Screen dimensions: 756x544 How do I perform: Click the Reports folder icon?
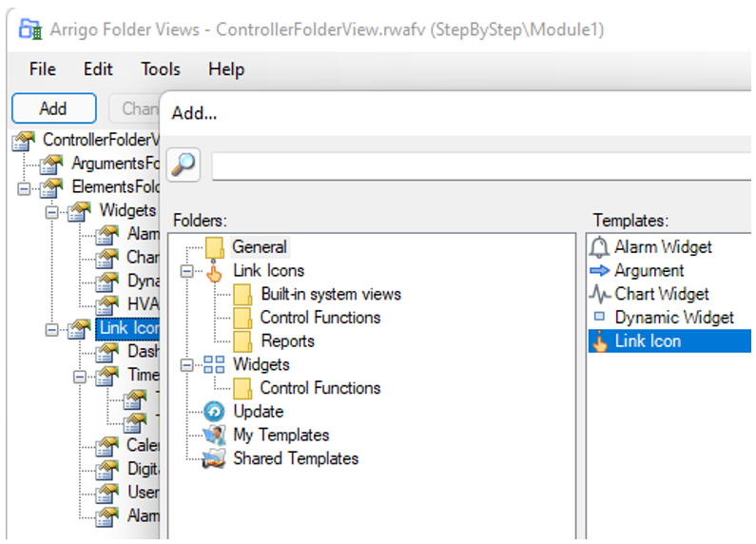click(x=242, y=341)
